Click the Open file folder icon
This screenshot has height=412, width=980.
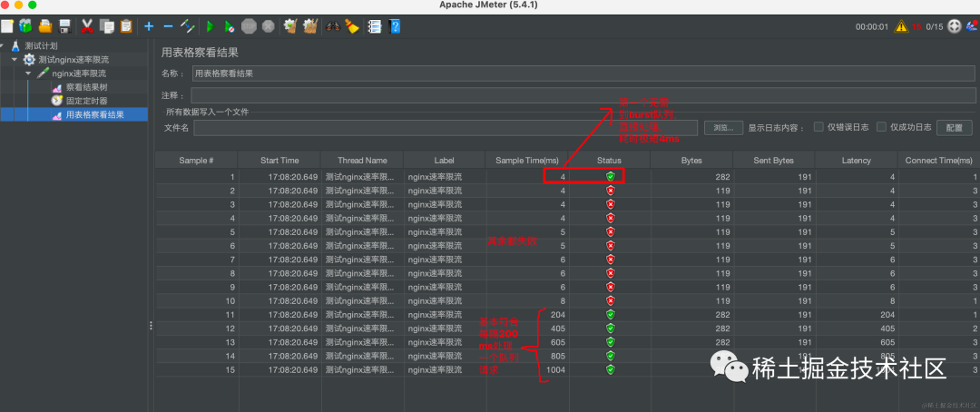point(45,26)
